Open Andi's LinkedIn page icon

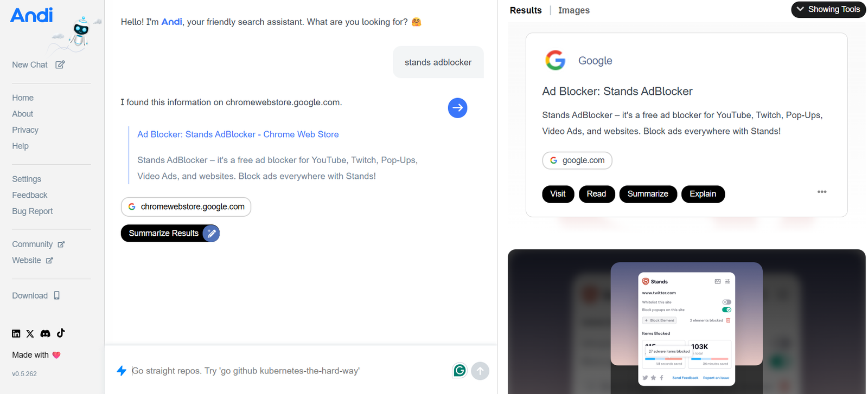pyautogui.click(x=16, y=334)
